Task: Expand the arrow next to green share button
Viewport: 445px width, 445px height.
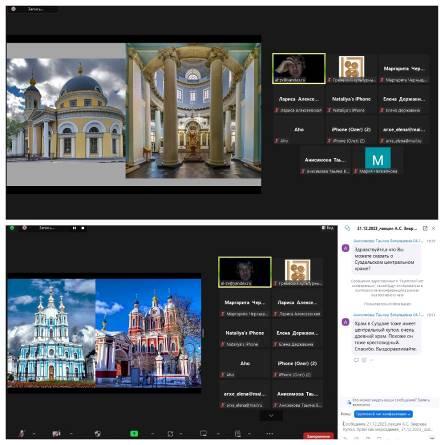Action: [x=152, y=434]
